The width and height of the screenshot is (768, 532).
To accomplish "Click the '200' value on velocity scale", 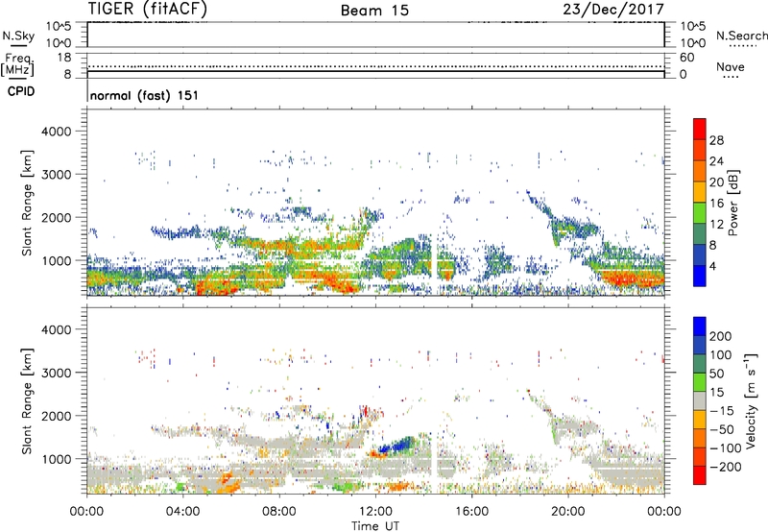I will [x=721, y=336].
